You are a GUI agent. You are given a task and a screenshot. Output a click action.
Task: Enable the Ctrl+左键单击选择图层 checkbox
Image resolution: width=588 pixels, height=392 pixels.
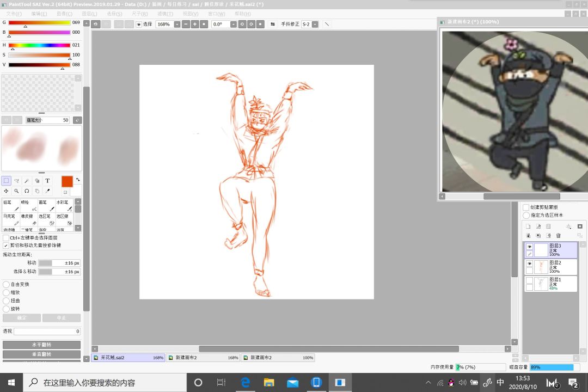[x=6, y=238]
